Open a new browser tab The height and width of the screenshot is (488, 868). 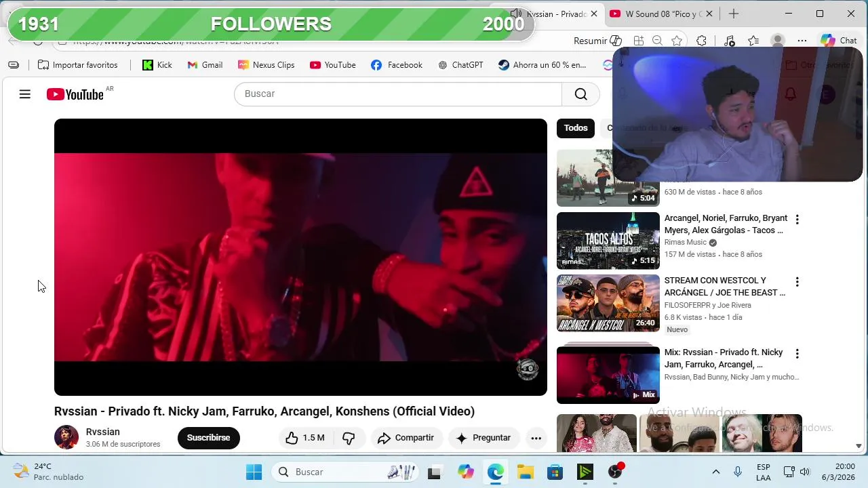(734, 14)
